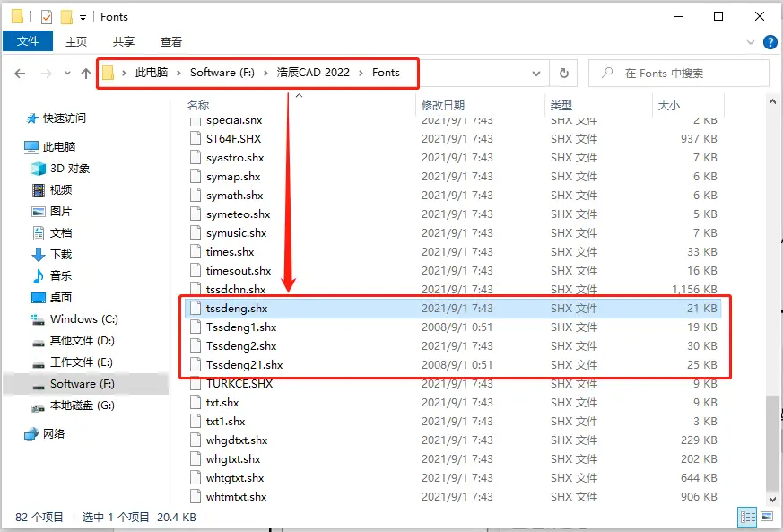Click the Back navigation arrow
This screenshot has width=783, height=532.
click(20, 74)
